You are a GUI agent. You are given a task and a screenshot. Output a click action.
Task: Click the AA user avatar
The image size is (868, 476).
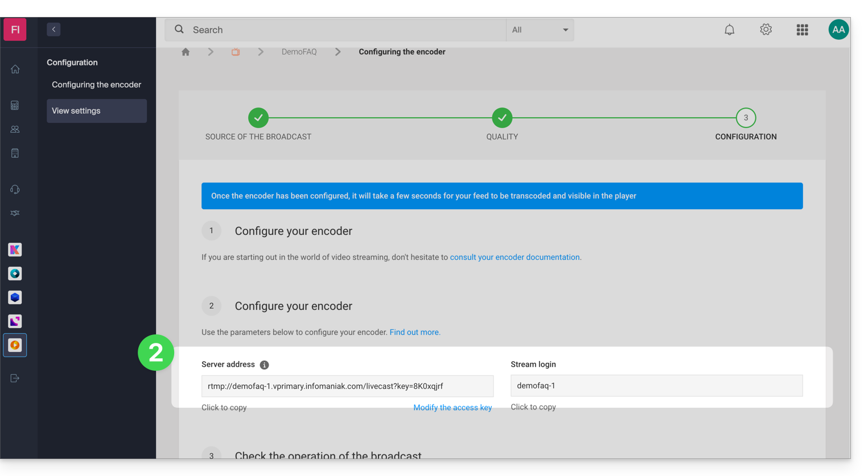pos(838,30)
